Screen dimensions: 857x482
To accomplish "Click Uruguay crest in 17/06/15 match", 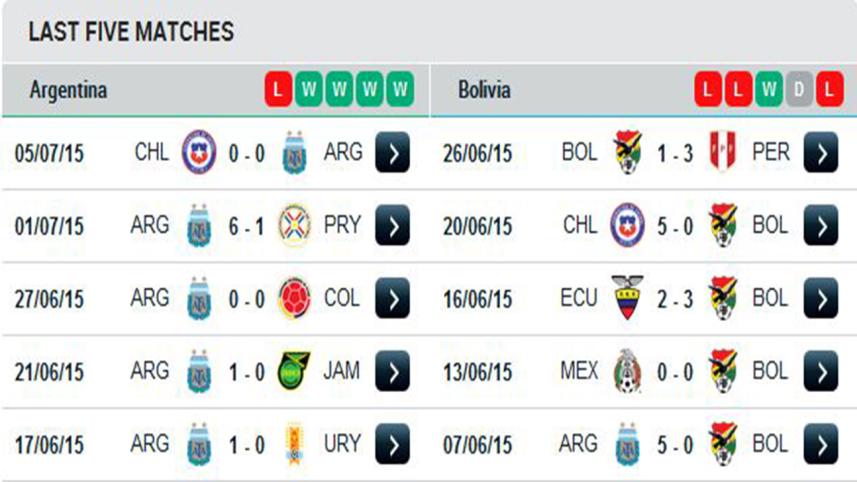I will click(294, 444).
